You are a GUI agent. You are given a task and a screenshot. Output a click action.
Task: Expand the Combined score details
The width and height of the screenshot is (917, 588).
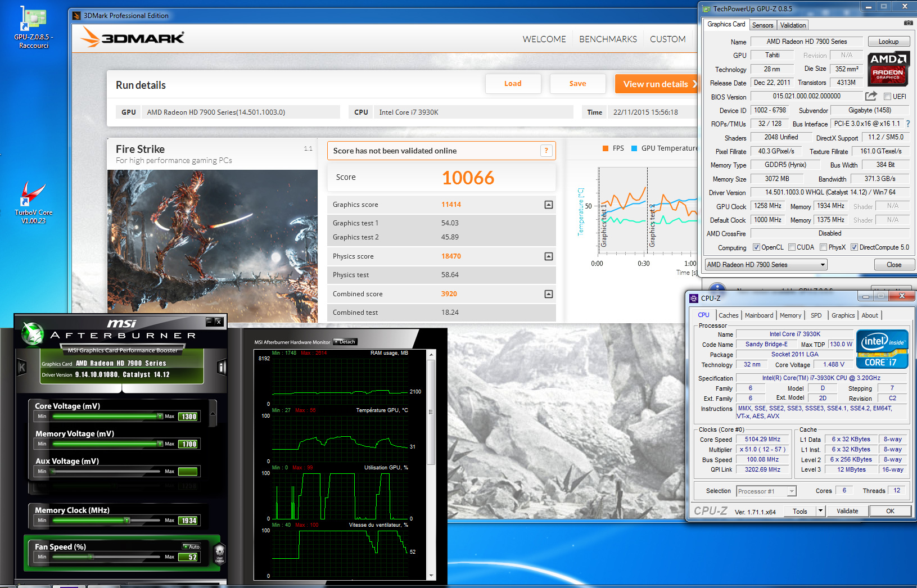(x=549, y=294)
